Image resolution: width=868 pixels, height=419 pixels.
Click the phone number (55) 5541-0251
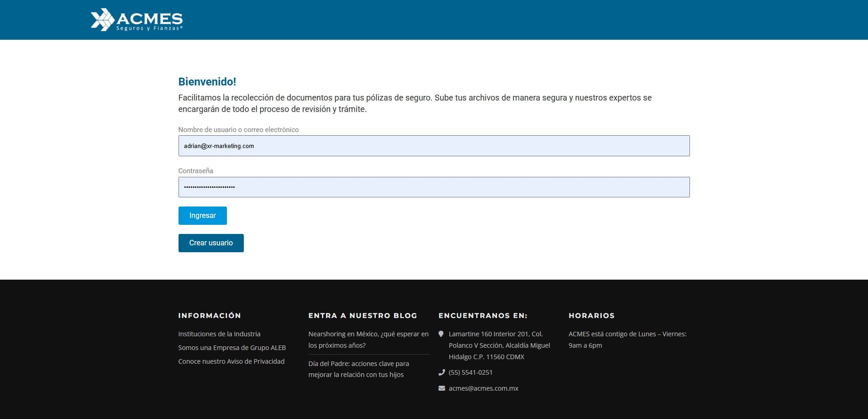(471, 372)
